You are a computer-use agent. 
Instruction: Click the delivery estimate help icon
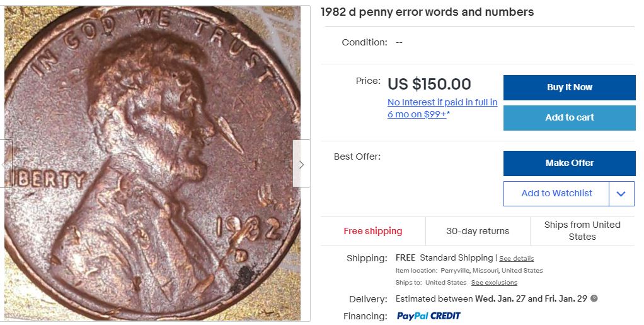pos(594,298)
